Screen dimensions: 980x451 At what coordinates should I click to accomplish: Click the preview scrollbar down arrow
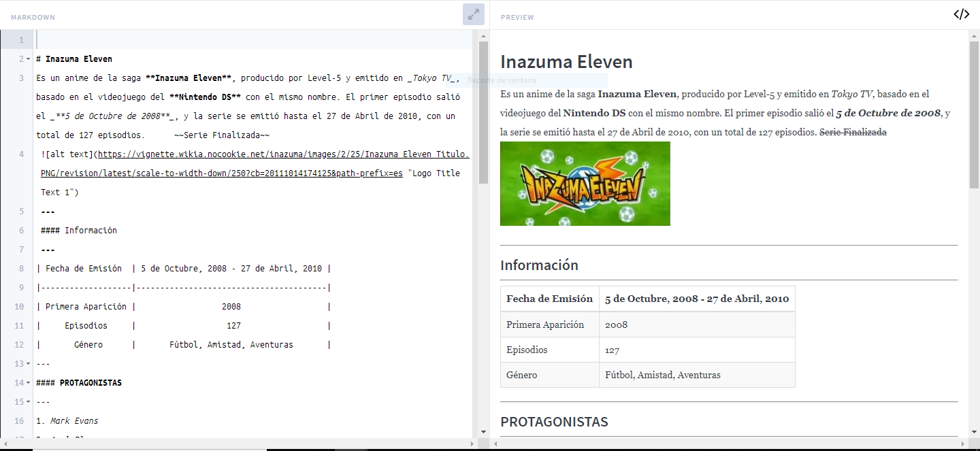(974, 432)
